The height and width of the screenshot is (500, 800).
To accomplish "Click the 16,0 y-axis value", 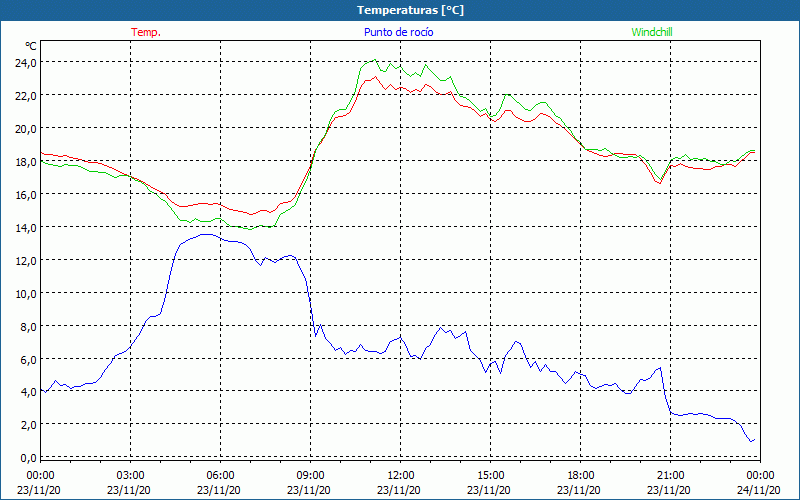I will 26,194.
